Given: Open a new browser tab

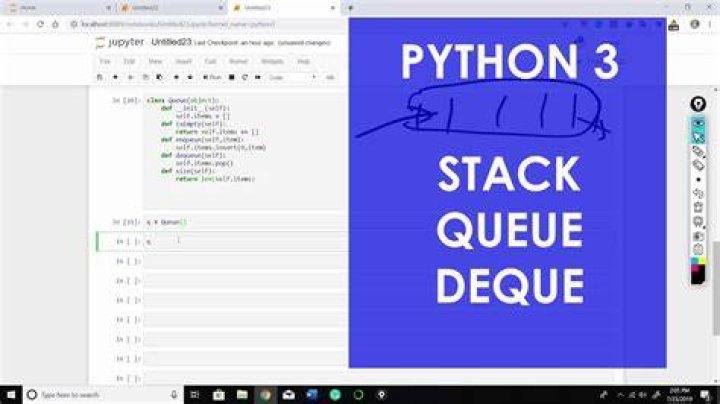Looking at the screenshot, I should 351,8.
